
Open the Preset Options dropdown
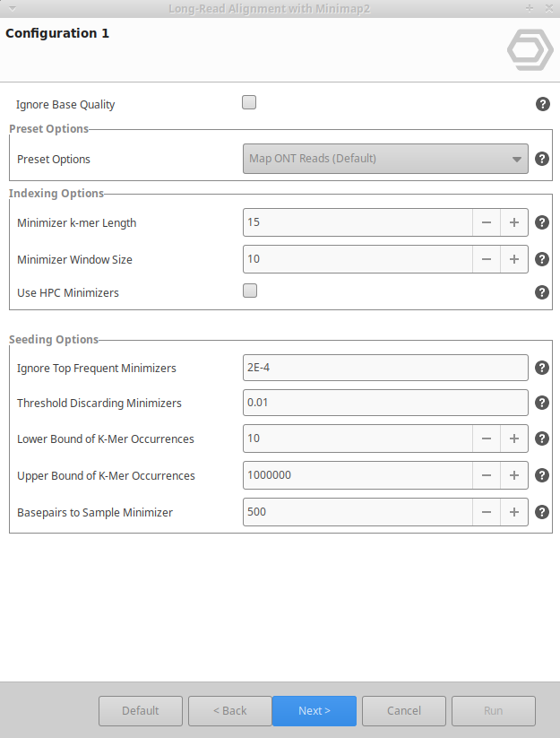point(385,159)
